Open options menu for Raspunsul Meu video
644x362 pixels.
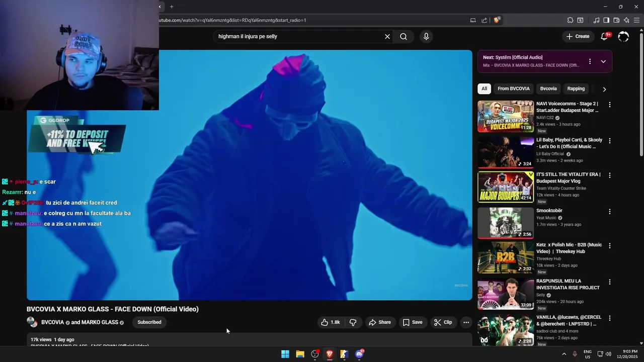pos(609,282)
